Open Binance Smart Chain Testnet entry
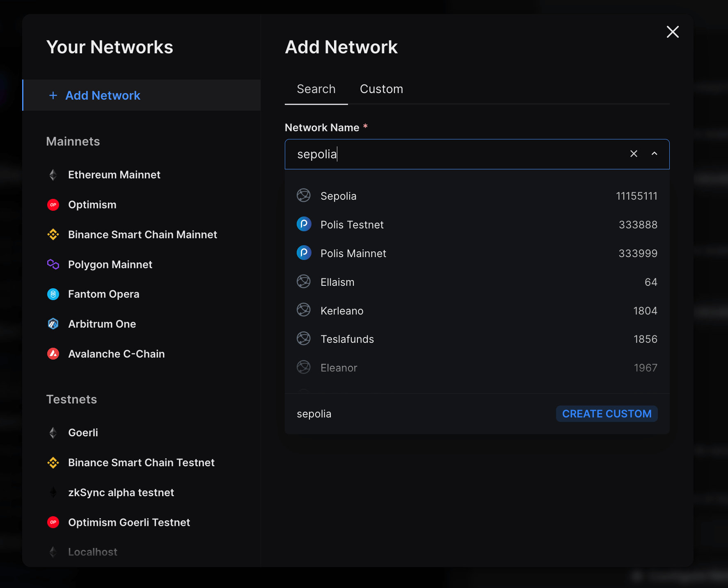728x588 pixels. (142, 463)
